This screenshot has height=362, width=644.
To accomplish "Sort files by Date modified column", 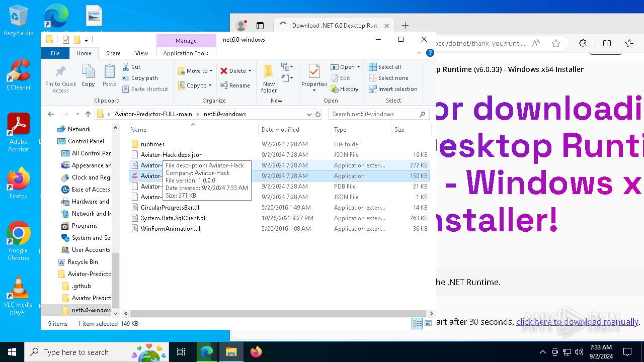I will 295,130.
